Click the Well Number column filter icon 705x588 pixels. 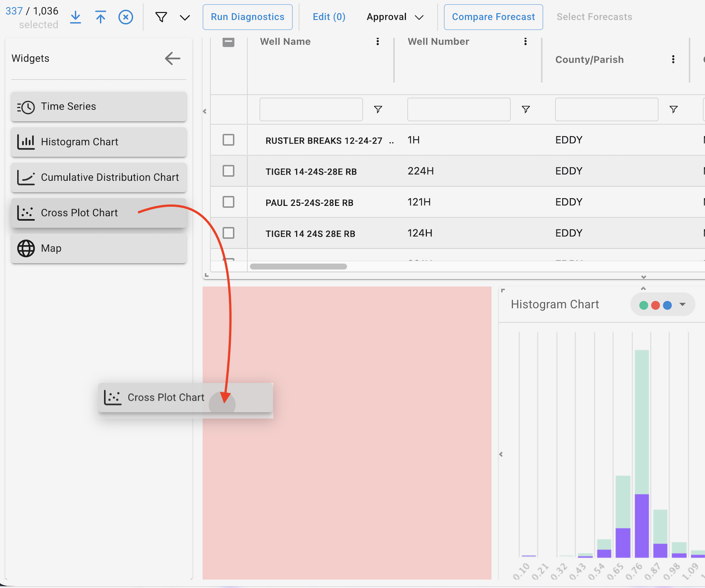[x=526, y=109]
